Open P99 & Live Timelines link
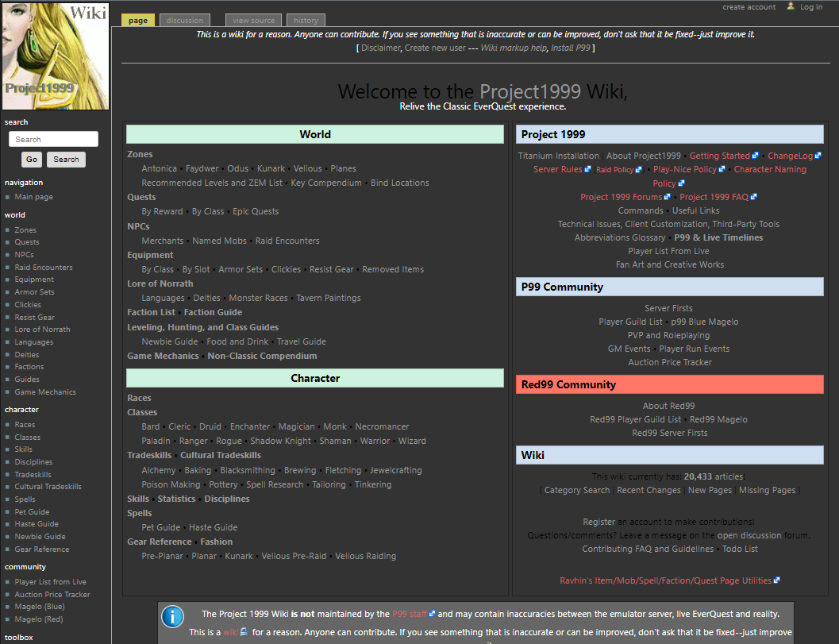The image size is (839, 644). pyautogui.click(x=718, y=237)
